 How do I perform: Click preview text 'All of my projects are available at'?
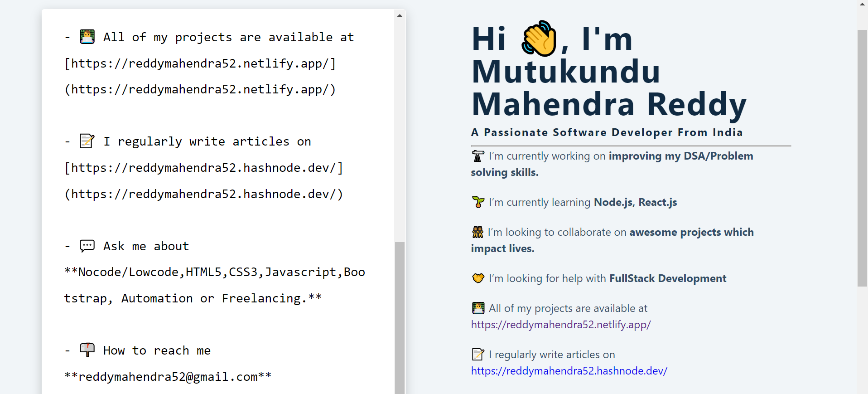(x=568, y=308)
